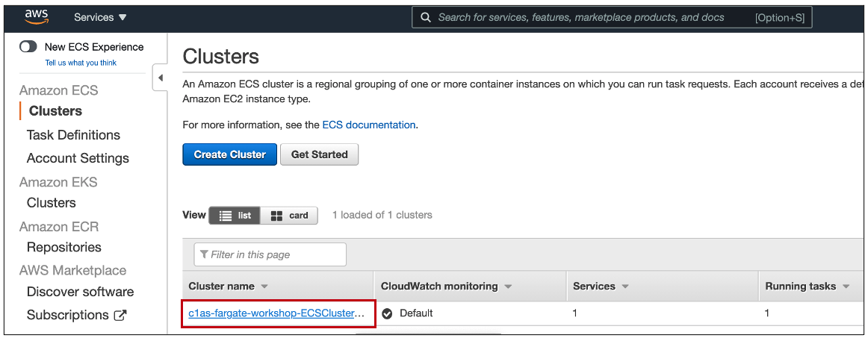Click the Filter in this page field

click(x=270, y=254)
